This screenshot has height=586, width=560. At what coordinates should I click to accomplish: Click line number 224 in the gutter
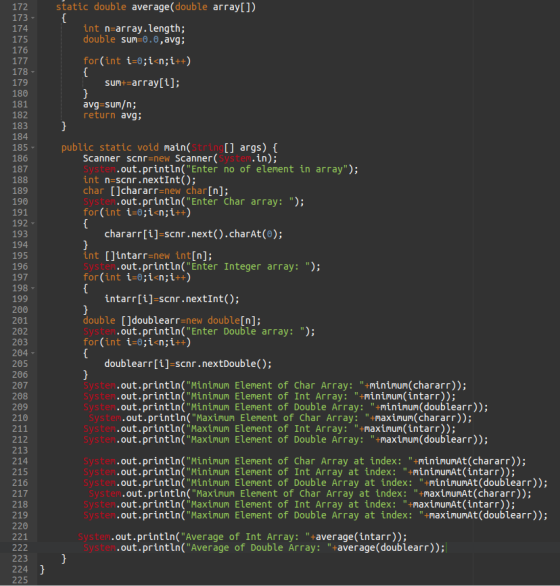pos(20,570)
